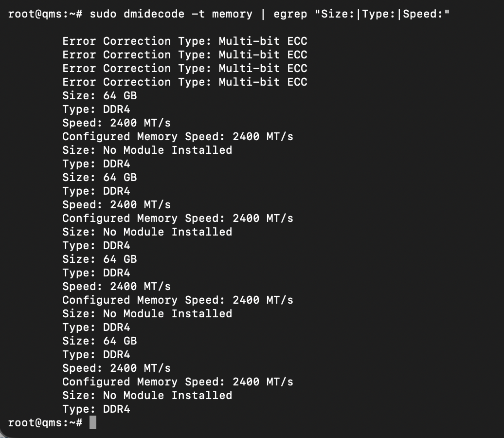Click the last "Configured Memory Speed" line
This screenshot has height=438, width=504.
[178, 382]
